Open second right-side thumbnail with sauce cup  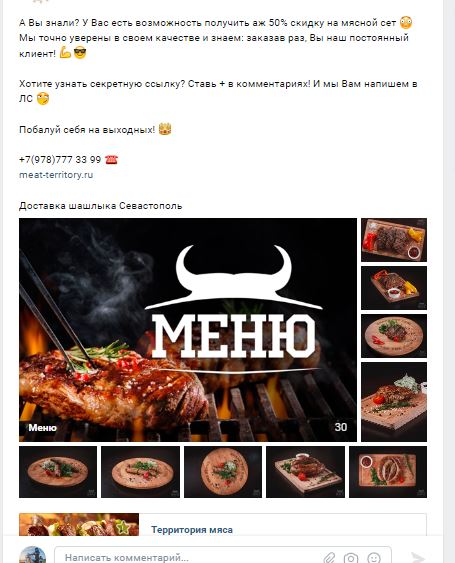[x=394, y=288]
